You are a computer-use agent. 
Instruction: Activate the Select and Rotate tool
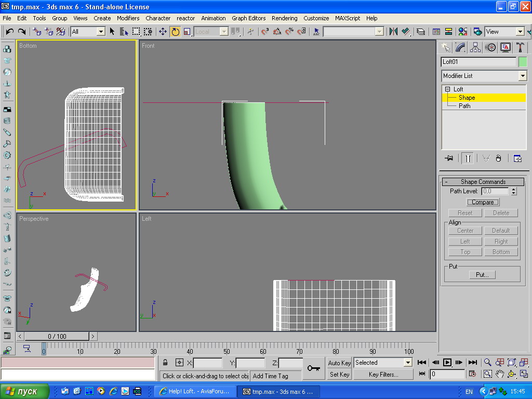[x=175, y=32]
